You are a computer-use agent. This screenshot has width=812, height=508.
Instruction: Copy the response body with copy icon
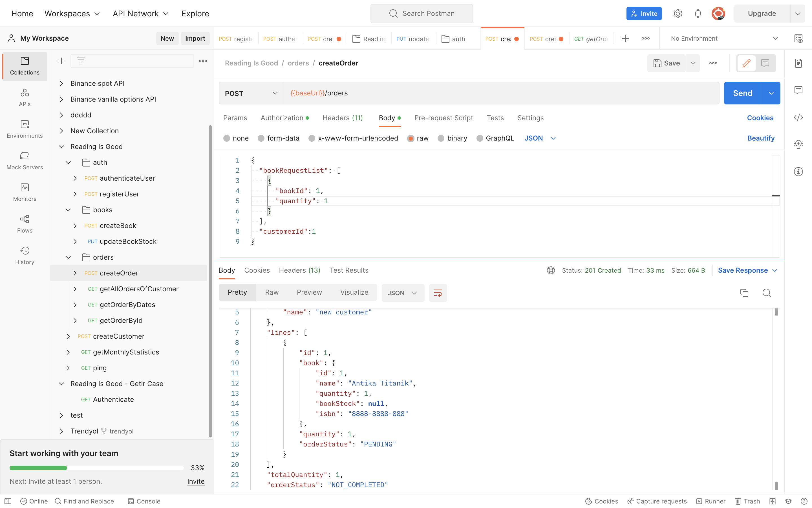click(x=744, y=293)
